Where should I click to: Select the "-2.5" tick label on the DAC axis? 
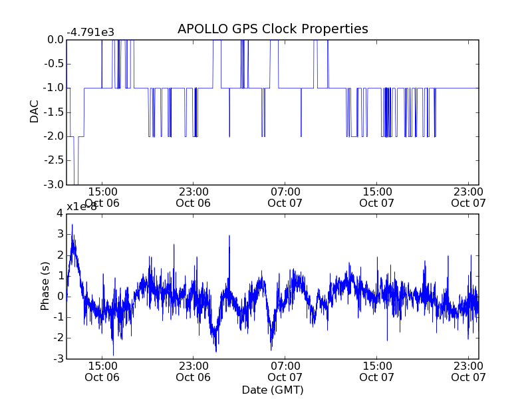coord(54,160)
